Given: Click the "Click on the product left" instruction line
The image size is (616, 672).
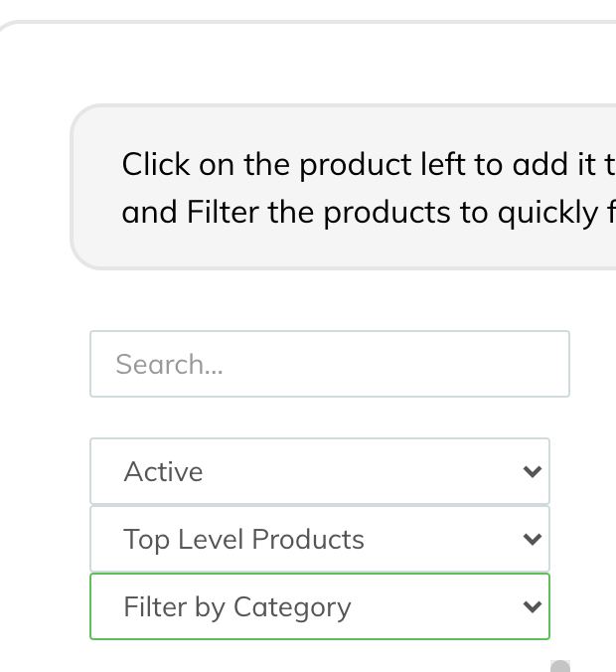Looking at the screenshot, I should (x=368, y=164).
